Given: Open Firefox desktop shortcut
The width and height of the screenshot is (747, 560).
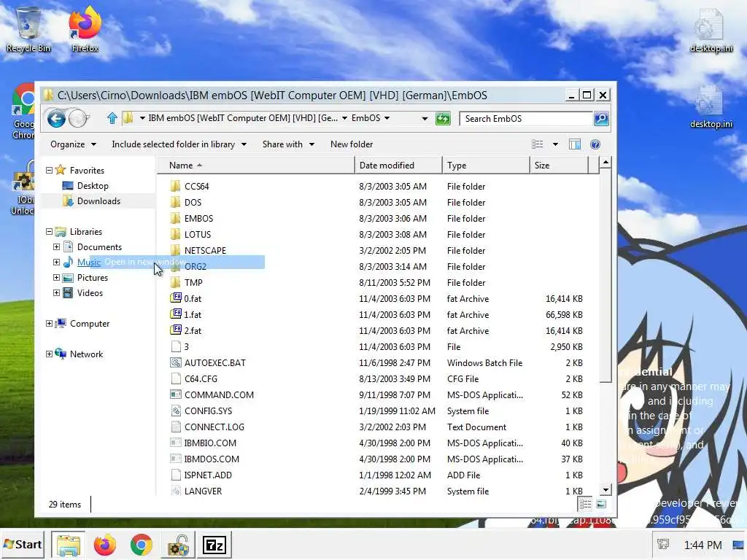Looking at the screenshot, I should pos(85,28).
